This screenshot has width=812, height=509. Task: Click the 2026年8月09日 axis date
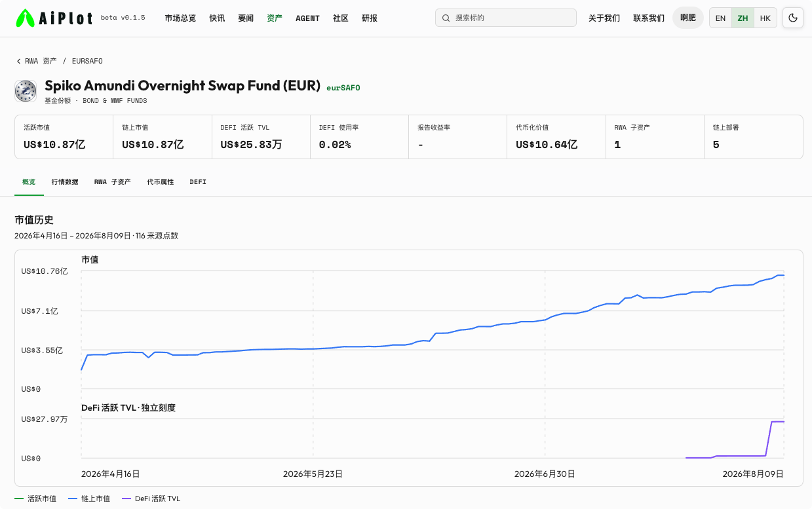753,474
